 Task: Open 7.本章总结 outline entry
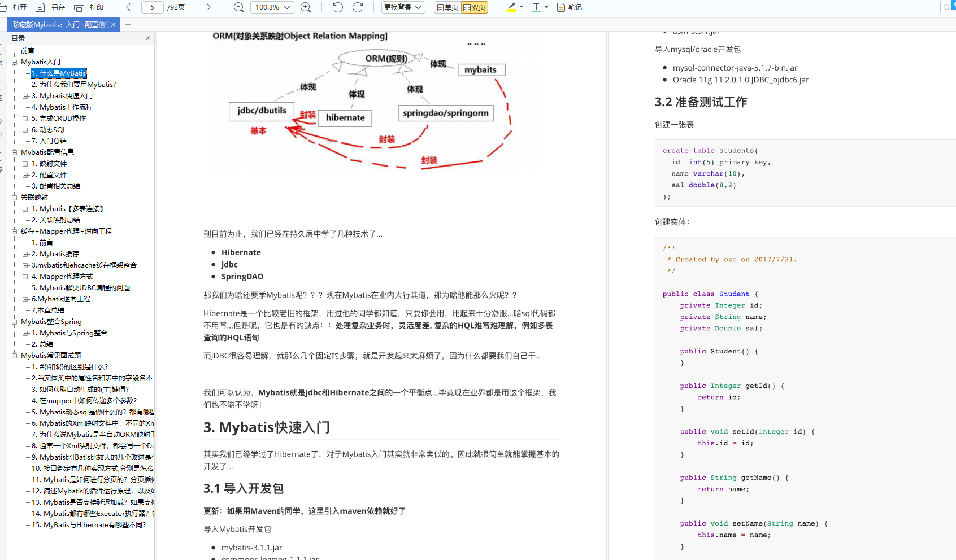[48, 310]
